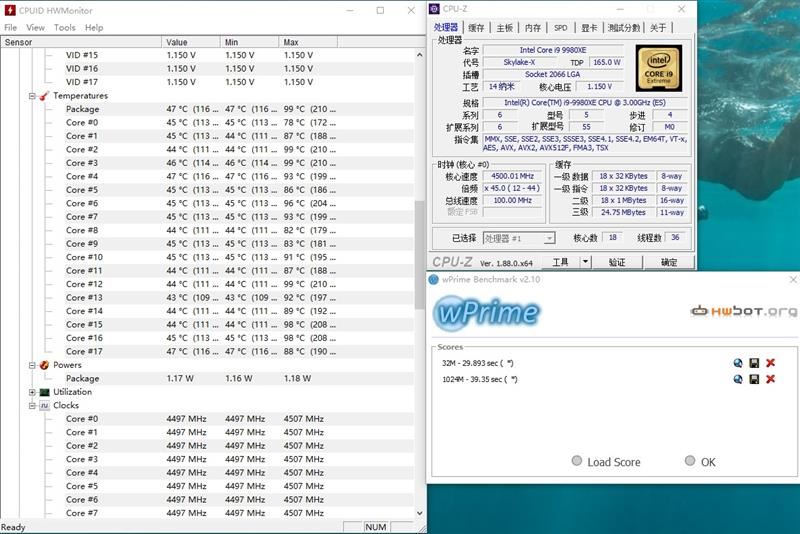Open the View menu in HWMonitor
Screen dimensions: 800x534
click(35, 28)
